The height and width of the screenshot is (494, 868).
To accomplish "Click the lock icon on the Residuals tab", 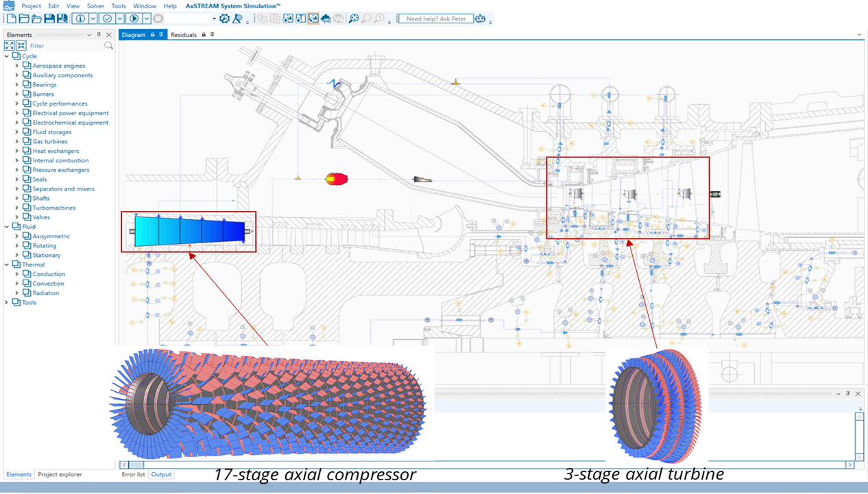I will tap(204, 35).
